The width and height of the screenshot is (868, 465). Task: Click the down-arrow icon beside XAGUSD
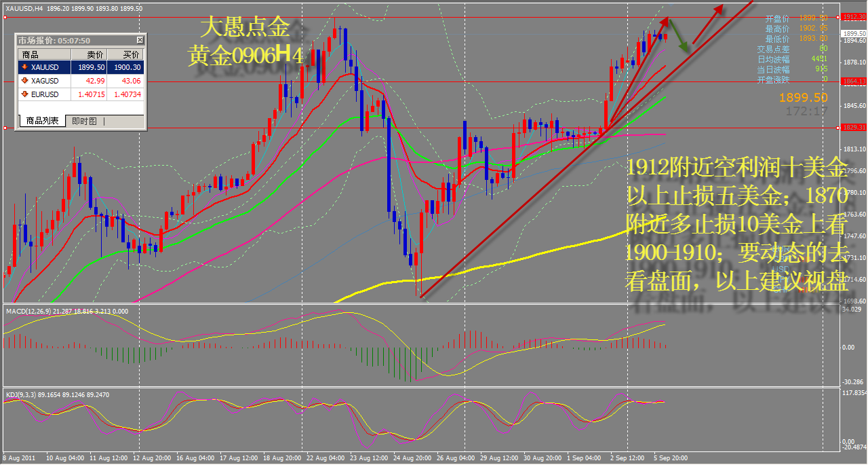[25, 81]
